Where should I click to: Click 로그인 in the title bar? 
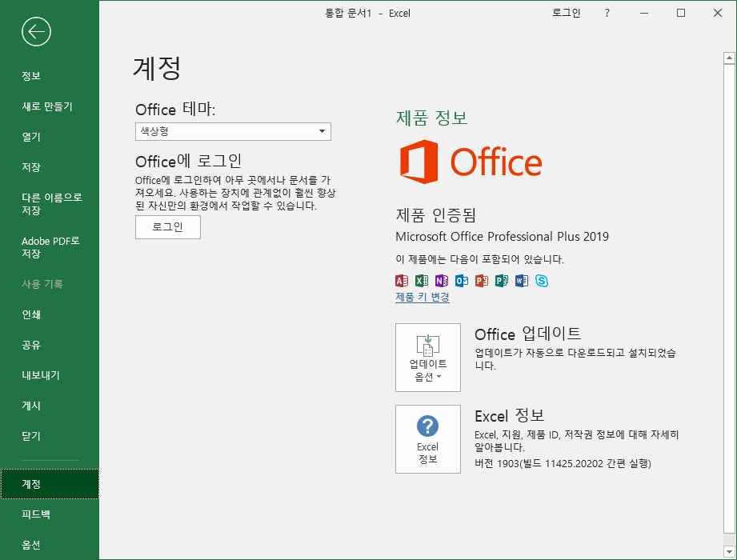click(x=566, y=13)
